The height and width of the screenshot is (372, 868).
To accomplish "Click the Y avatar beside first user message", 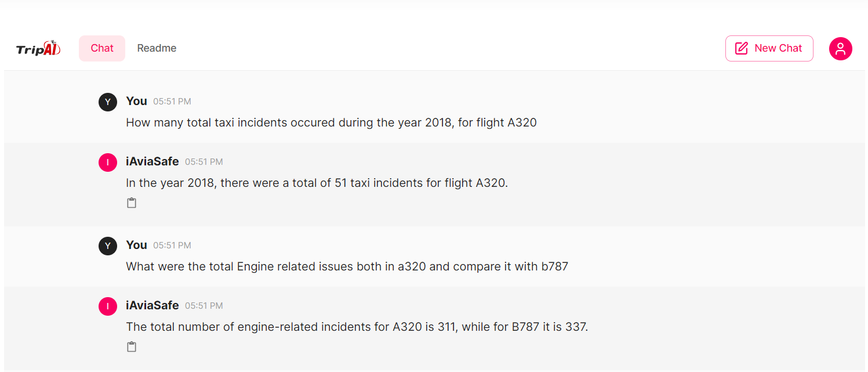I will pyautogui.click(x=108, y=102).
